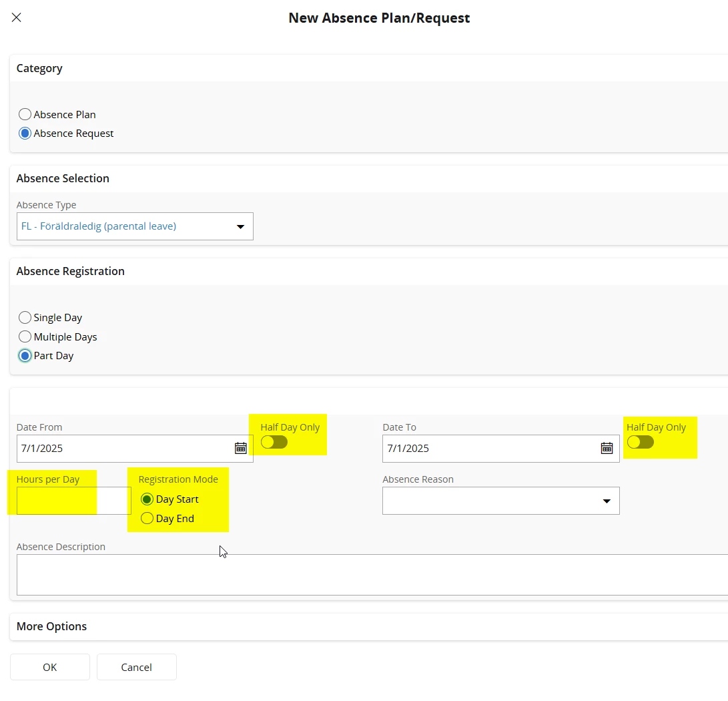This screenshot has height=701, width=728.
Task: Select Day End registration mode
Action: click(x=147, y=519)
